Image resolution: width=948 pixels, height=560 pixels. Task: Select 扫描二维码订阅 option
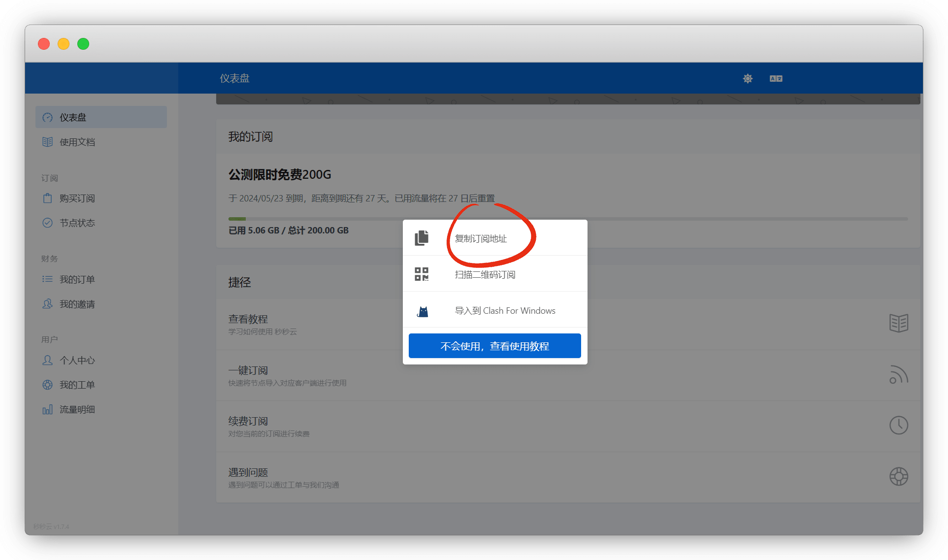coord(485,274)
